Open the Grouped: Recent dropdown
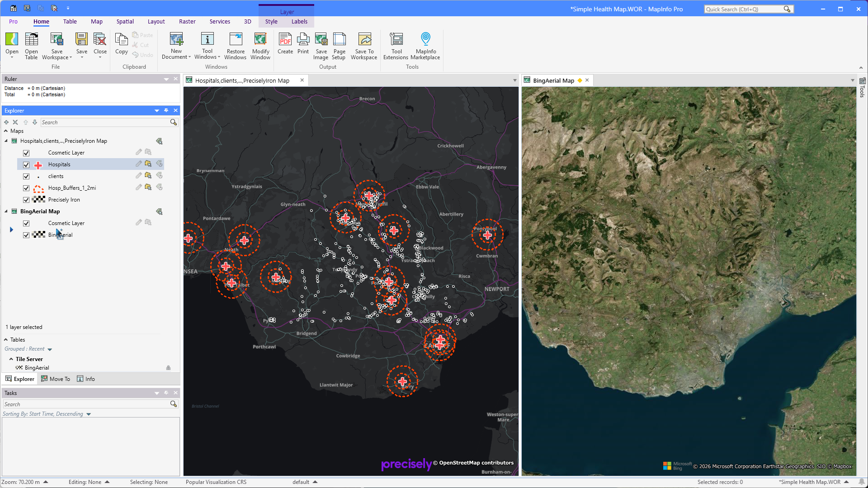Screen dimensions: 868x488 coord(50,349)
